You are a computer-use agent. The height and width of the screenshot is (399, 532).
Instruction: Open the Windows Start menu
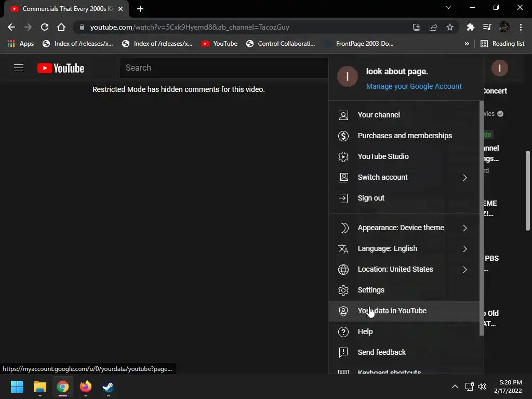point(17,387)
